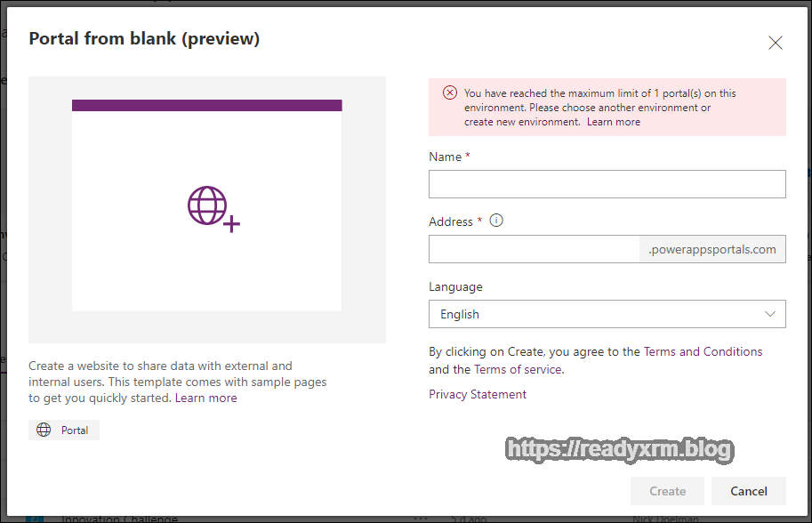Click the Create button

(x=666, y=490)
